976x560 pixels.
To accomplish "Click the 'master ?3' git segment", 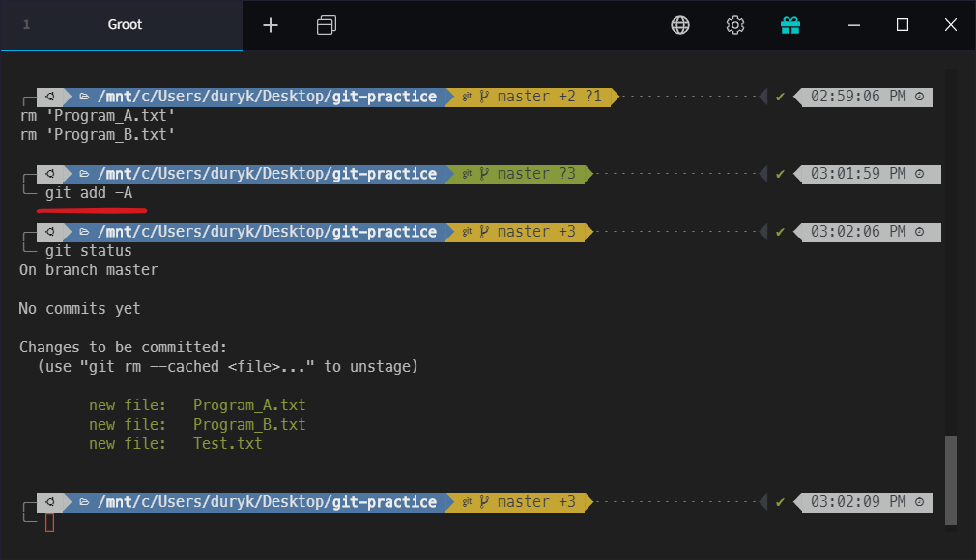I will (x=520, y=174).
